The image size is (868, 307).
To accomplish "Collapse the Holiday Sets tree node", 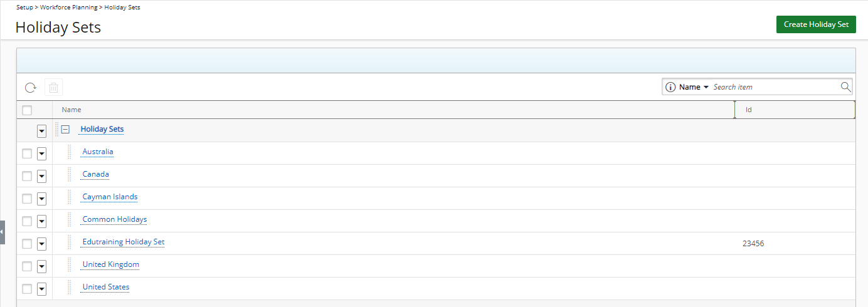I will pos(65,129).
